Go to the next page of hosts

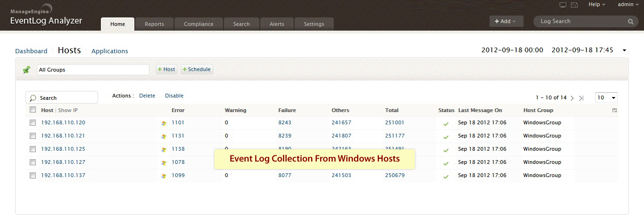click(x=572, y=98)
